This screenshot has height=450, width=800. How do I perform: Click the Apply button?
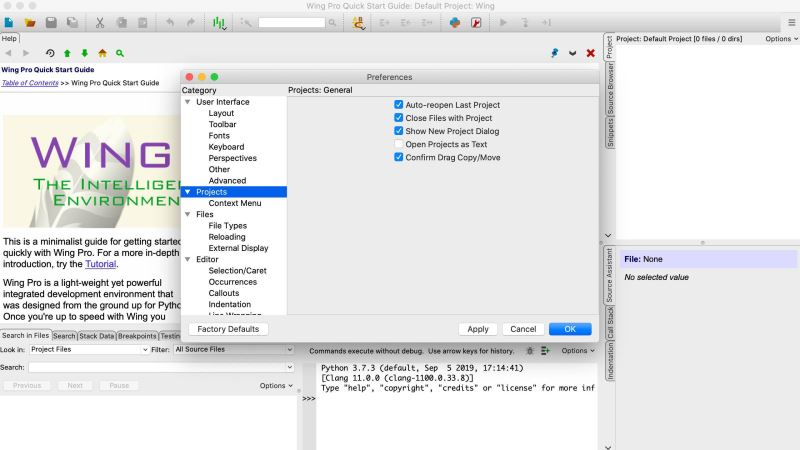[478, 329]
